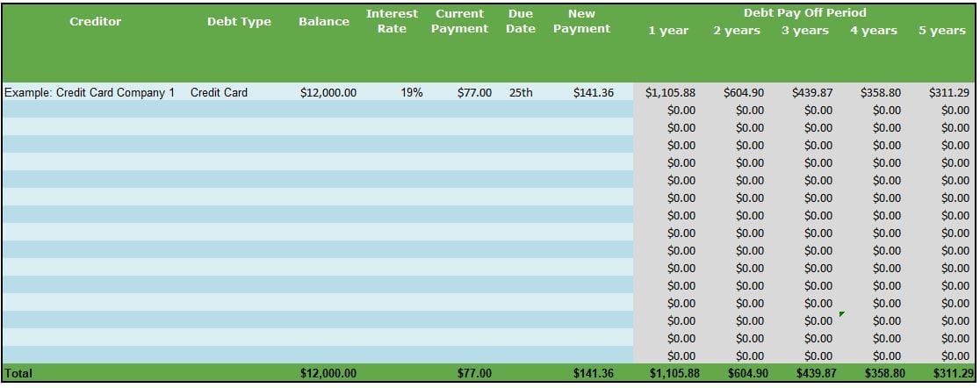Click the Total row label
980x388 pixels.
coord(18,374)
